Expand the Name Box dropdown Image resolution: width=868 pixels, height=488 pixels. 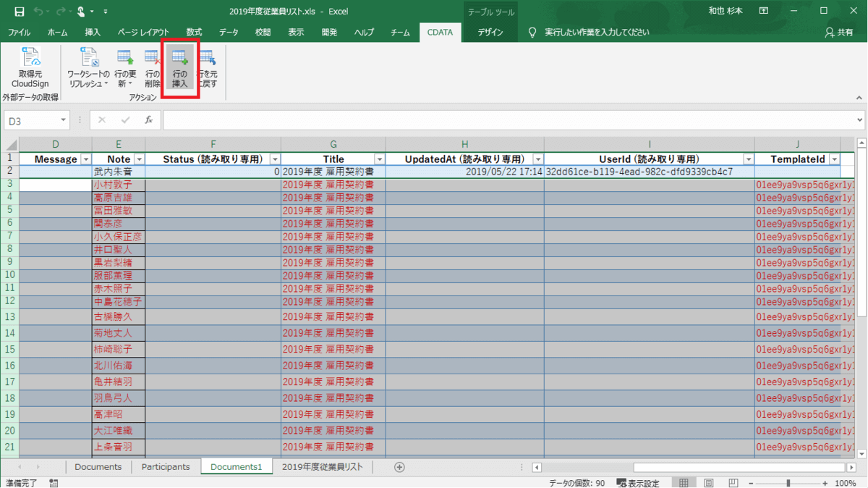coord(64,119)
